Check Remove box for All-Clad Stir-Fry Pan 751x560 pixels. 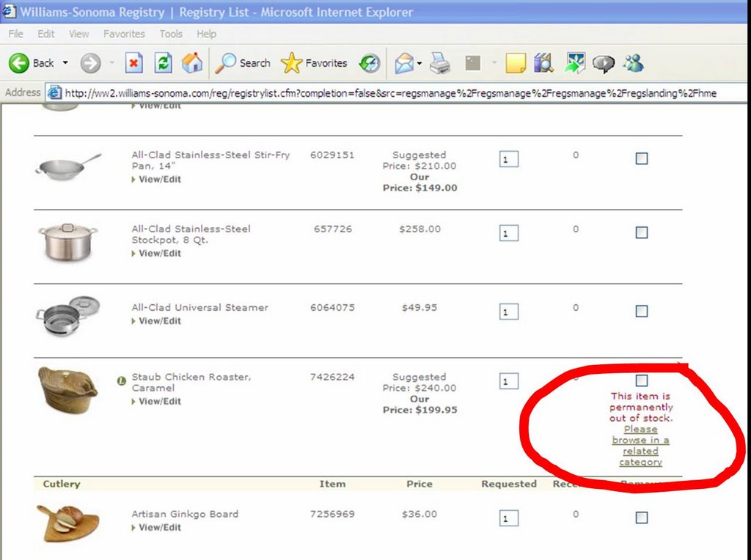pyautogui.click(x=641, y=158)
